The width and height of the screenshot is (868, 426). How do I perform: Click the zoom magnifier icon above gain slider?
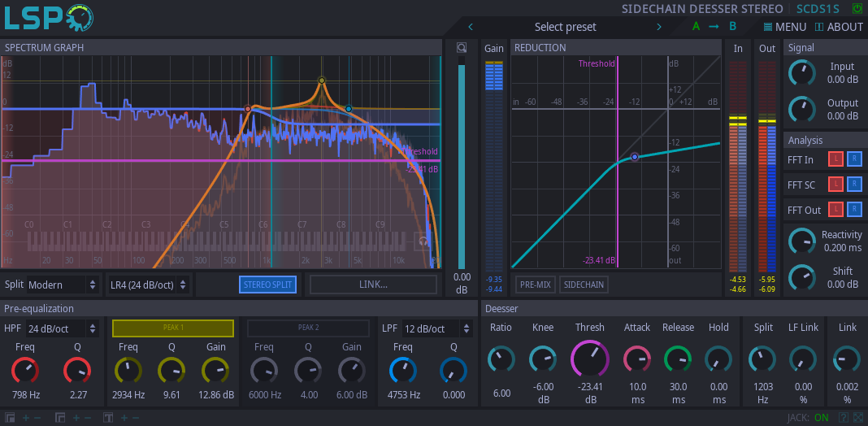point(462,48)
